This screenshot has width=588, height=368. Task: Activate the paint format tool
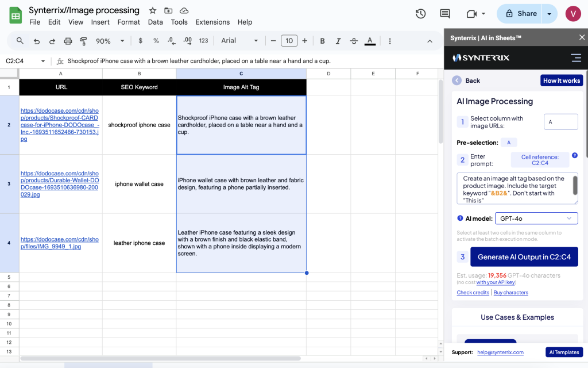tap(83, 41)
